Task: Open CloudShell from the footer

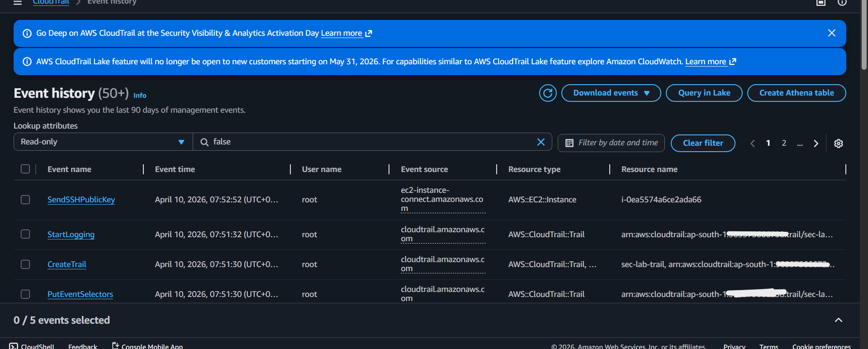Action: (32, 346)
